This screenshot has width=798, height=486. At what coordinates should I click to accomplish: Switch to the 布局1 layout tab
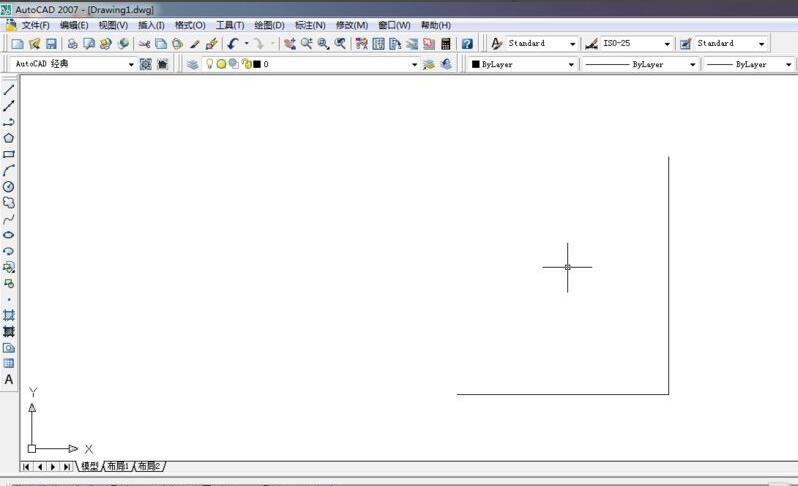tap(119, 466)
